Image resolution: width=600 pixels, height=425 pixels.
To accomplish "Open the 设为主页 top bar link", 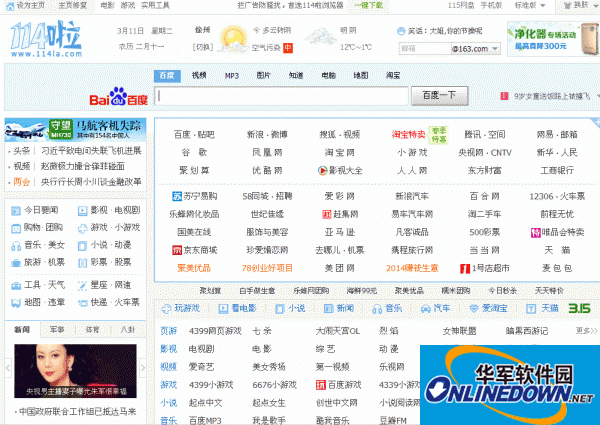I will coord(31,5).
